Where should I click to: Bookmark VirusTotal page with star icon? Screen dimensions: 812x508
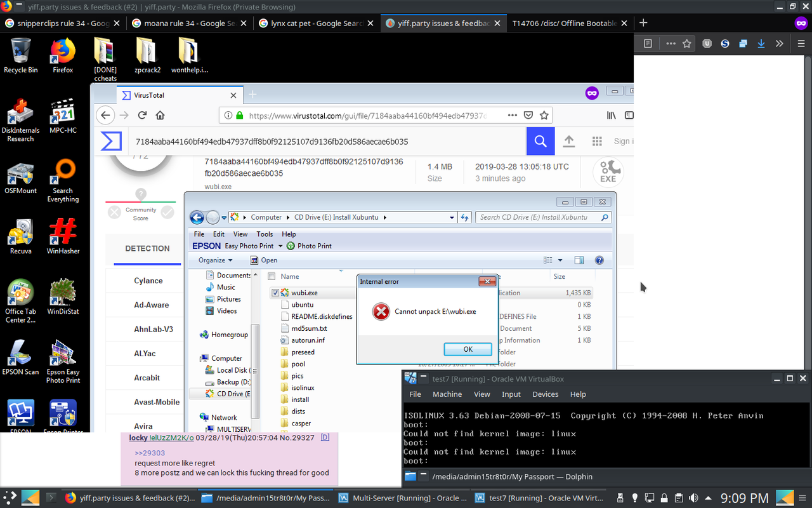544,116
